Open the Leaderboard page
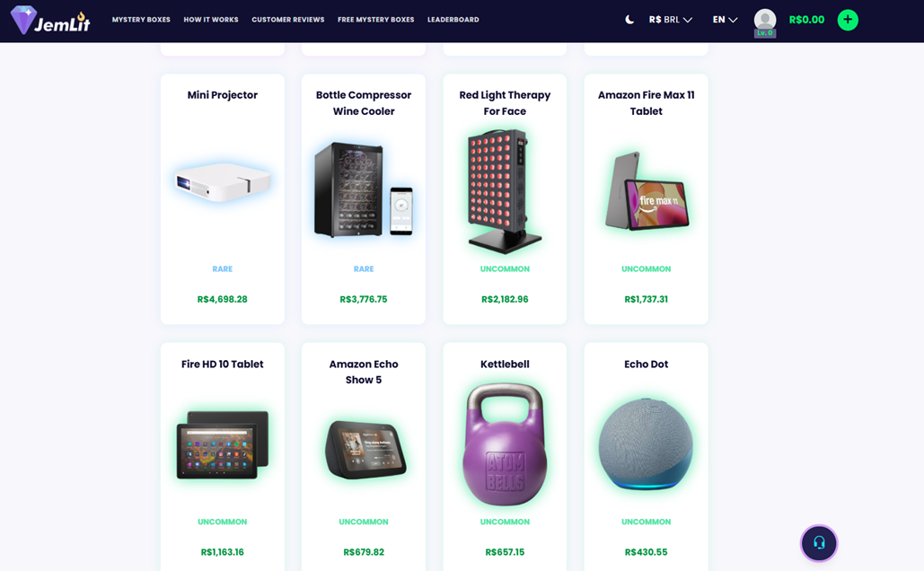Screen dimensions: 924x571 pyautogui.click(x=453, y=20)
